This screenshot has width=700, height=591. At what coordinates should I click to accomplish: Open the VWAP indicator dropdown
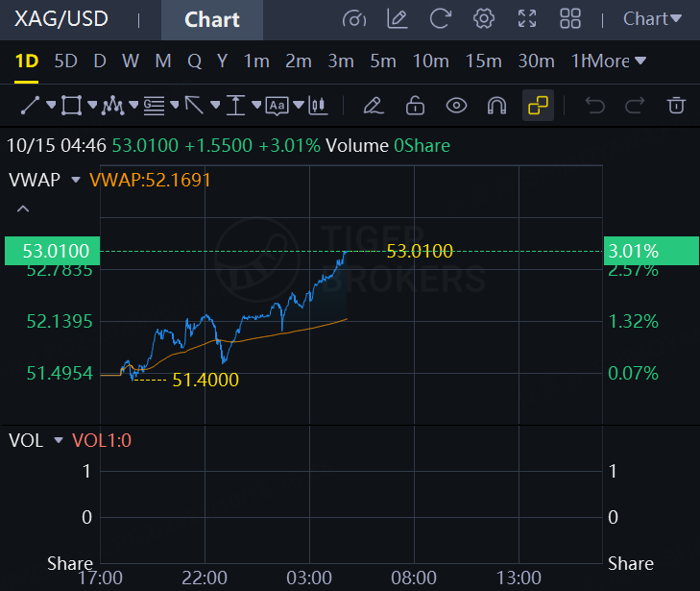click(76, 180)
